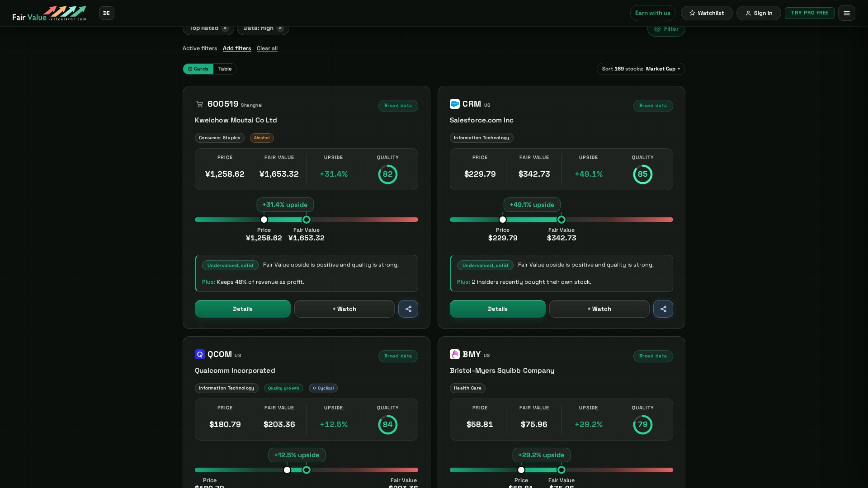
Task: Sign in to account
Action: [759, 13]
